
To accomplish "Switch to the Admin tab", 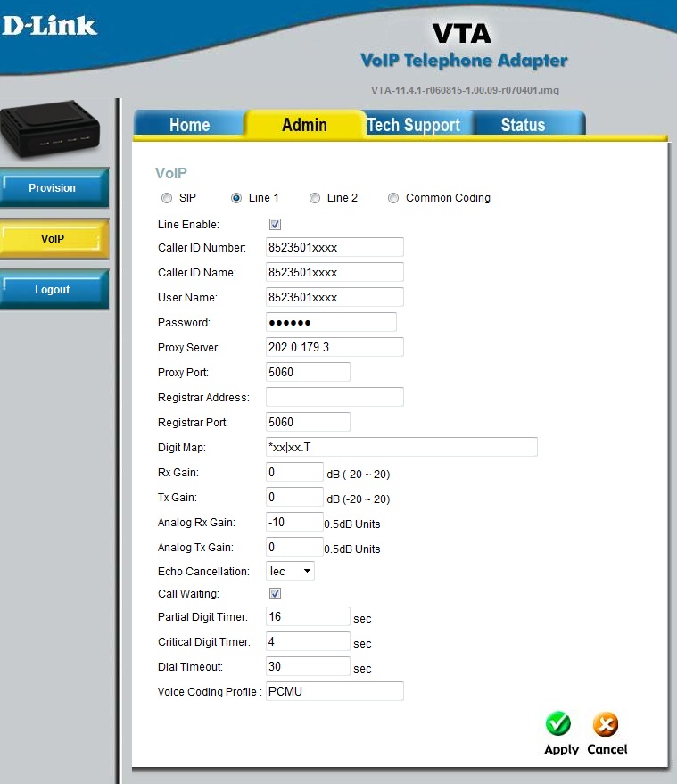I will pyautogui.click(x=304, y=124).
